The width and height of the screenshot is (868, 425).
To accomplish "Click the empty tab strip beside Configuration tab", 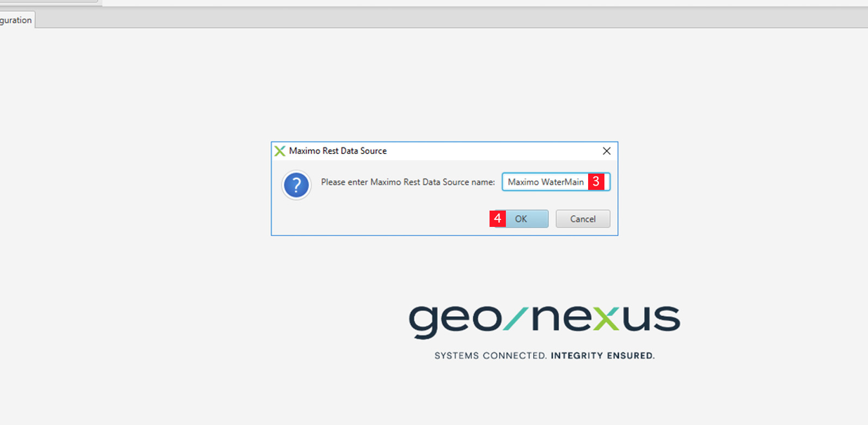I will (x=436, y=20).
